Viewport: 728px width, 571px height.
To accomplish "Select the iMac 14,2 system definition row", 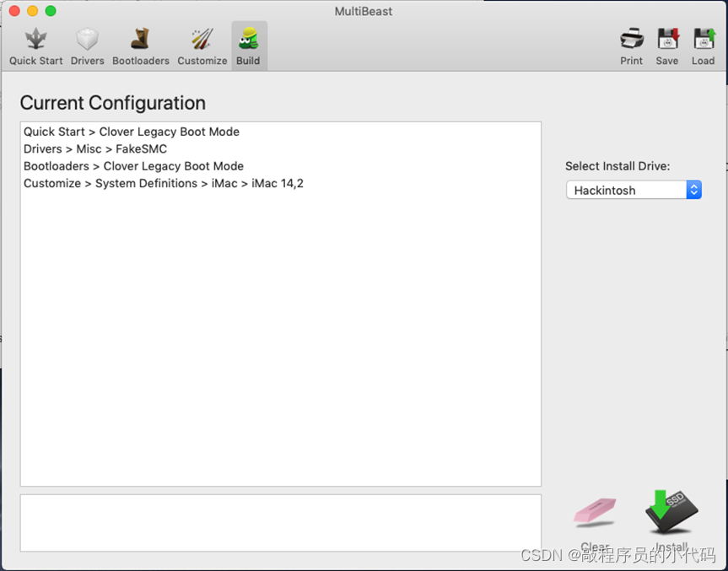I will [x=280, y=183].
